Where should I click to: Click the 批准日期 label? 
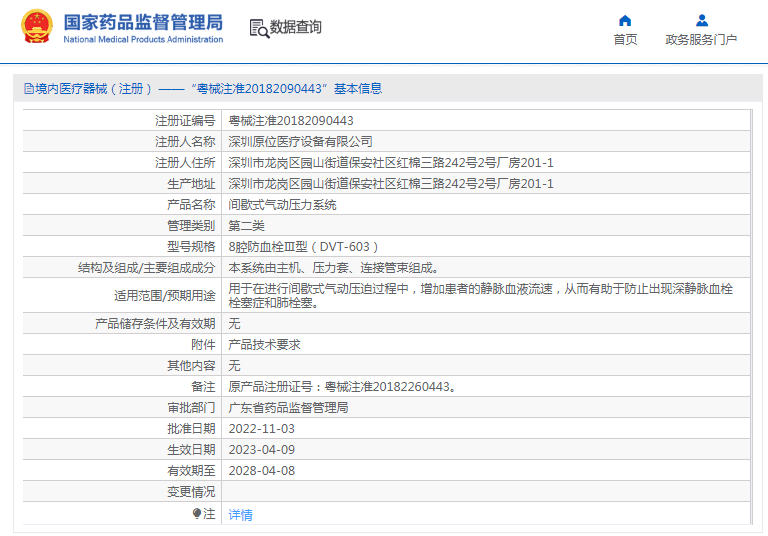click(x=191, y=429)
